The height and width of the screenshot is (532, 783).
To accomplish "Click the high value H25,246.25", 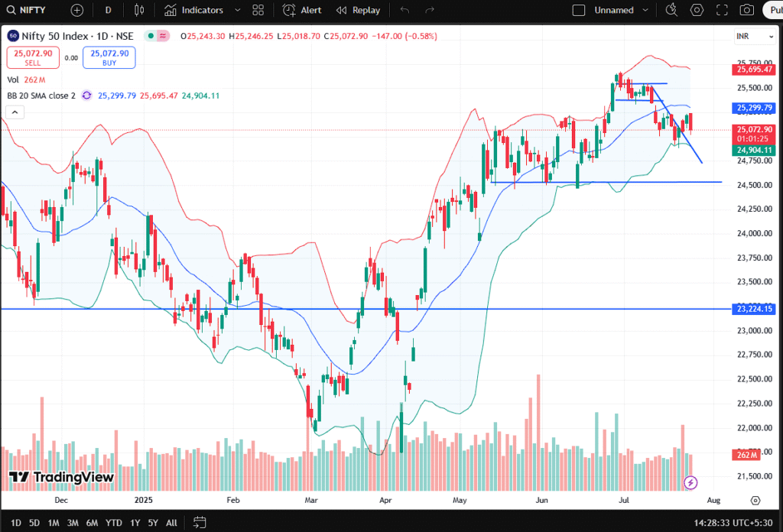I will (251, 36).
